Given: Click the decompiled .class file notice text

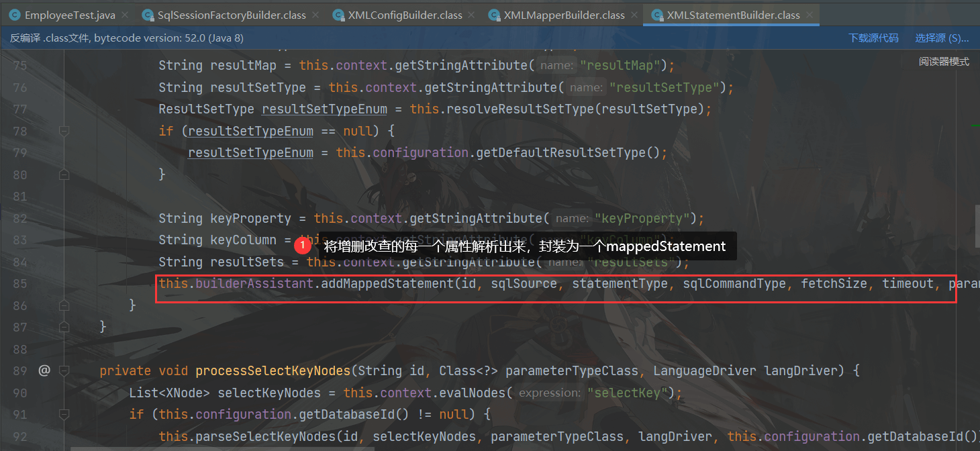Looking at the screenshot, I should (127, 38).
